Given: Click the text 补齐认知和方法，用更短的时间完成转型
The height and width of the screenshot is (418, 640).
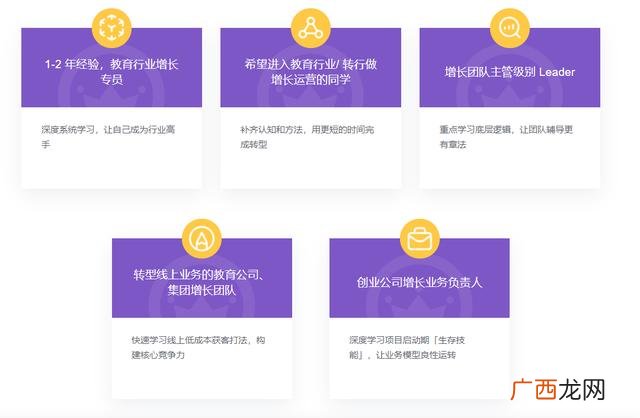Looking at the screenshot, I should (x=307, y=137).
